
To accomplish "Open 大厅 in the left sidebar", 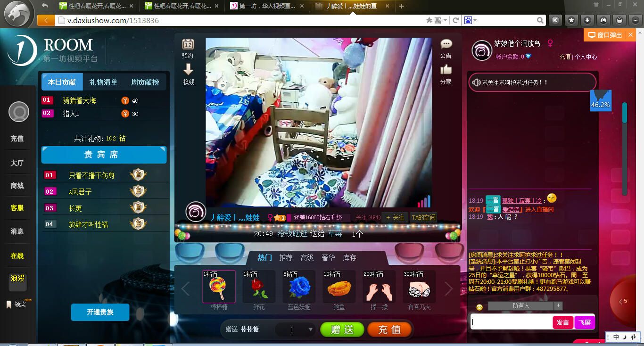I will [x=17, y=163].
